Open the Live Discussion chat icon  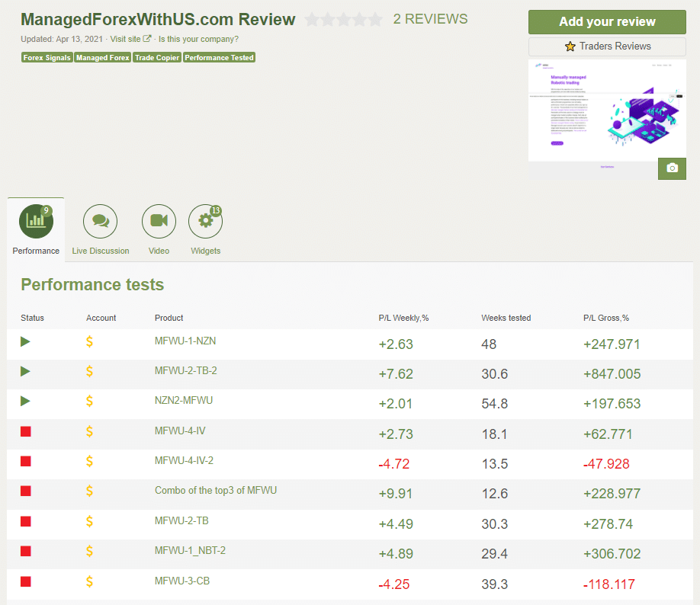pyautogui.click(x=101, y=221)
